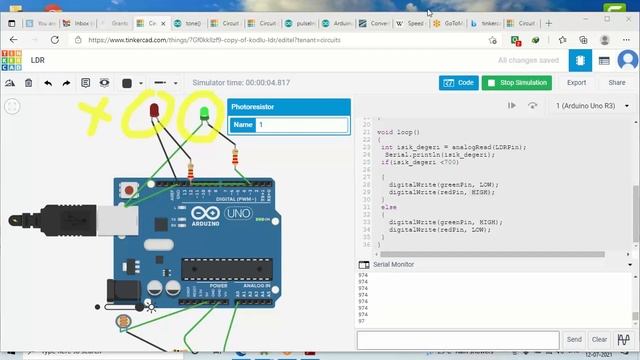Toggle the notes visibility eye icon

[x=104, y=83]
